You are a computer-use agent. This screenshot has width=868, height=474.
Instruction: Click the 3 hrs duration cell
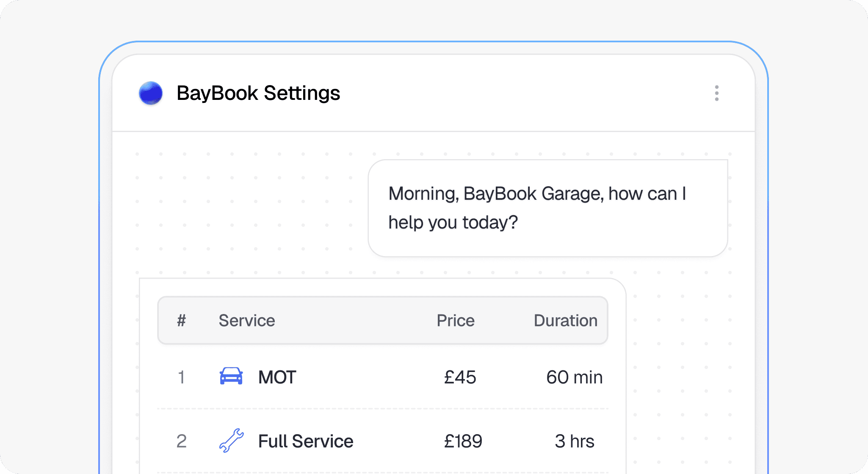(x=574, y=441)
